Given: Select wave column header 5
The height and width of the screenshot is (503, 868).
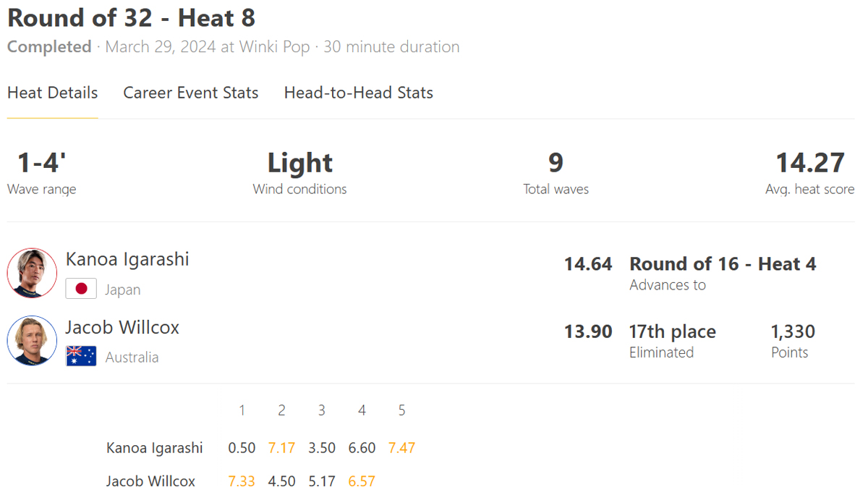Looking at the screenshot, I should [x=401, y=410].
